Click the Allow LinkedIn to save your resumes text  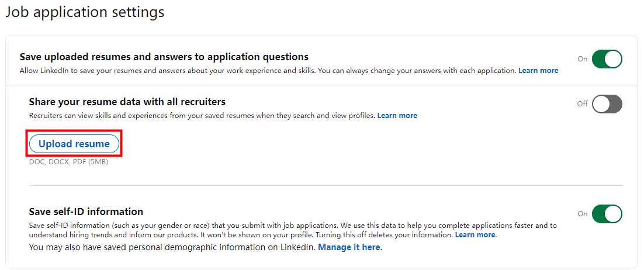click(268, 70)
